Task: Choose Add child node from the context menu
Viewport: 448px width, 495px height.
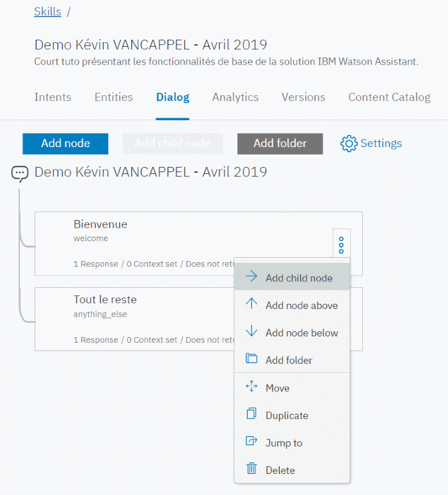Action: [292, 277]
